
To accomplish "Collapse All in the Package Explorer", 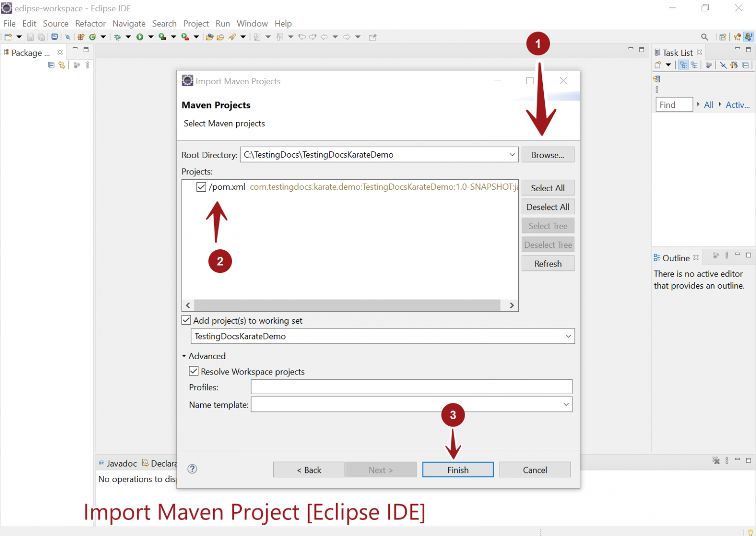I will click(x=51, y=65).
